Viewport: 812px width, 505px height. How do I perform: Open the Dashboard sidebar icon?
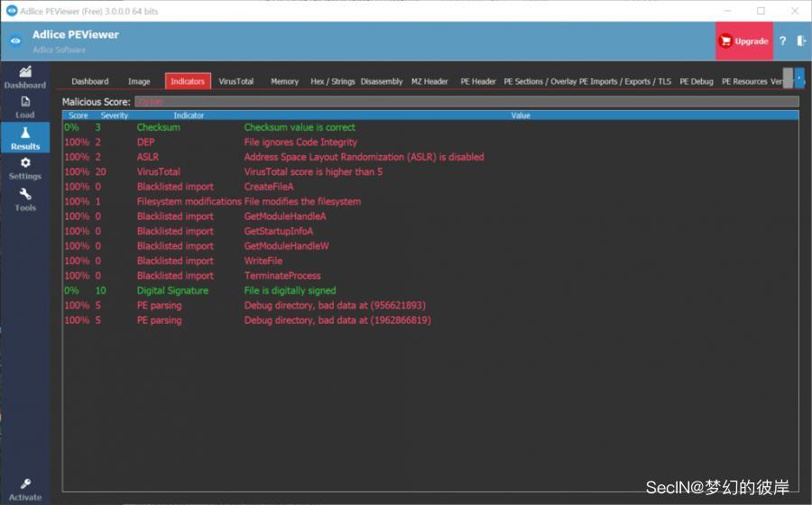click(25, 78)
